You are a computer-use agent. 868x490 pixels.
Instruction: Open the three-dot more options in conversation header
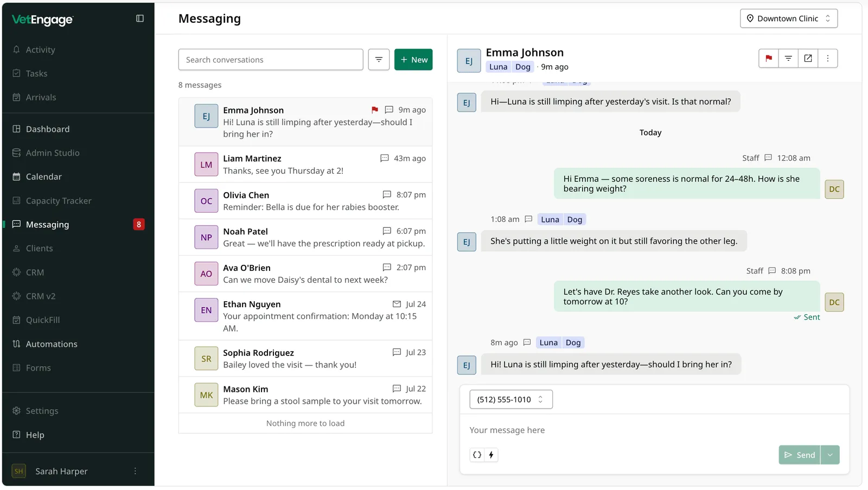click(827, 58)
